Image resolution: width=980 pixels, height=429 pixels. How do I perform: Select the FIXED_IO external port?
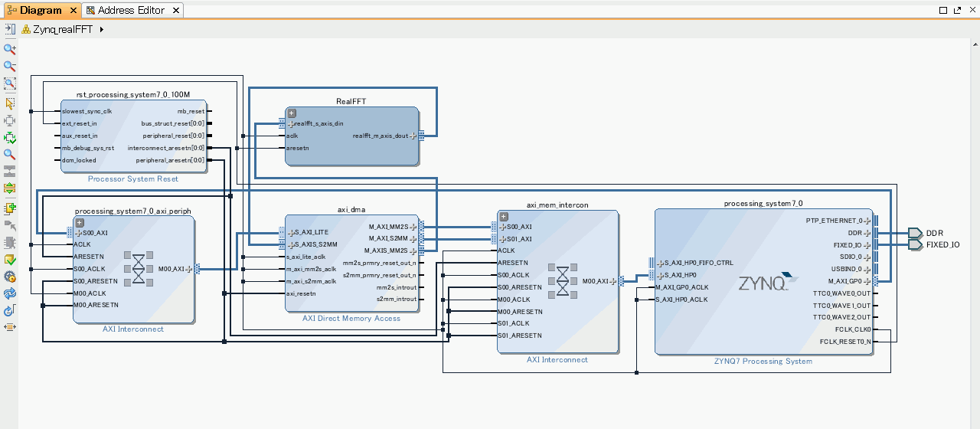[916, 245]
